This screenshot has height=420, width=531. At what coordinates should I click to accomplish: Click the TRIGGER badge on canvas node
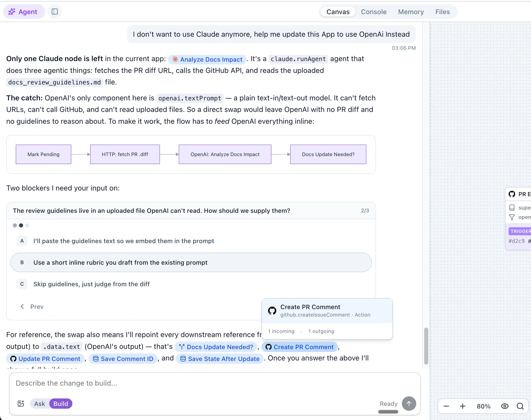click(x=520, y=231)
